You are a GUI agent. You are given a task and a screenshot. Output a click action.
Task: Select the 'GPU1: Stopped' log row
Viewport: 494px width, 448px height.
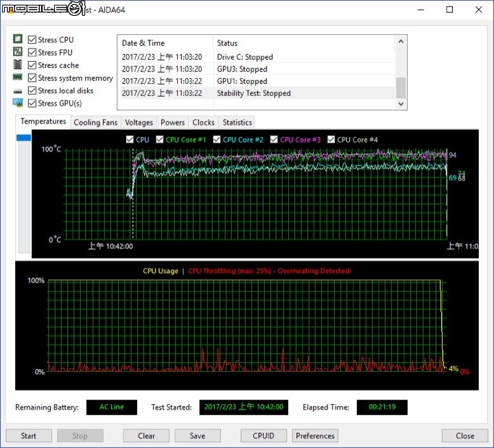[257, 81]
